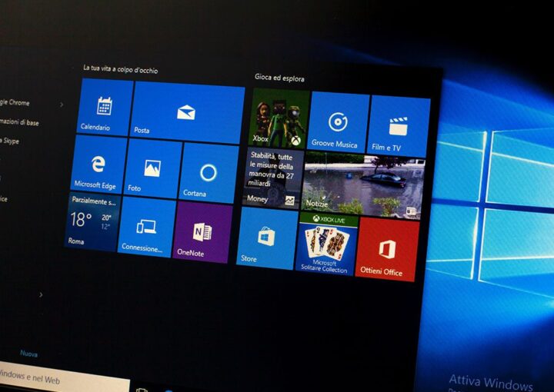Open Groove Musica tile
Screen dimensions: 554x392
coord(338,122)
